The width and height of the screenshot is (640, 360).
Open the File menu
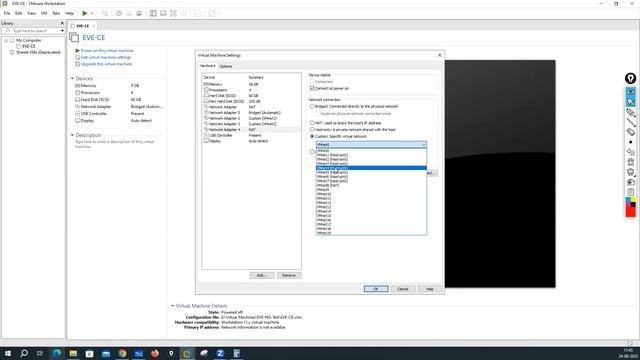click(7, 13)
